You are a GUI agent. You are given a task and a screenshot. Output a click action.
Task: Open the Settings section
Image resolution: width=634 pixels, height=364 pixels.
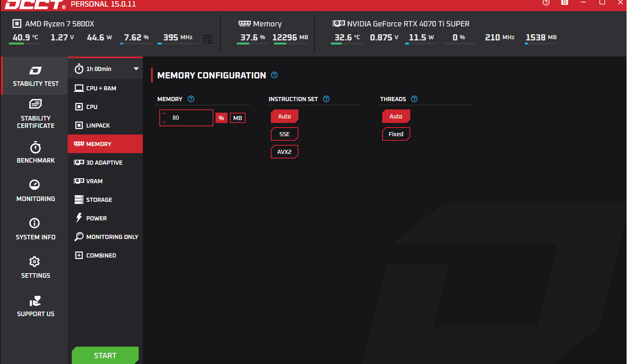tap(35, 267)
